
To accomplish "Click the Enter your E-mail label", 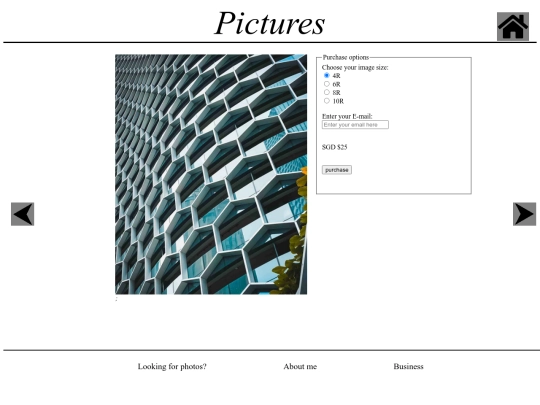I will click(x=347, y=116).
